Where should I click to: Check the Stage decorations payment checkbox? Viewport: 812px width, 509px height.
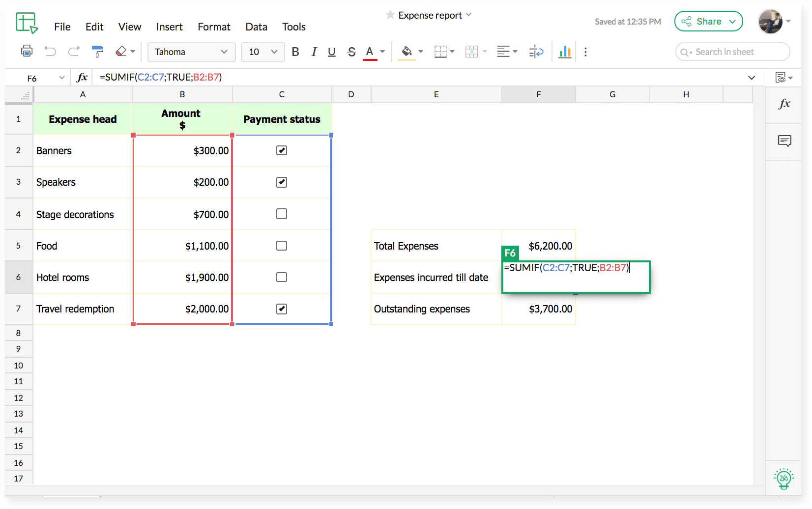tap(282, 214)
